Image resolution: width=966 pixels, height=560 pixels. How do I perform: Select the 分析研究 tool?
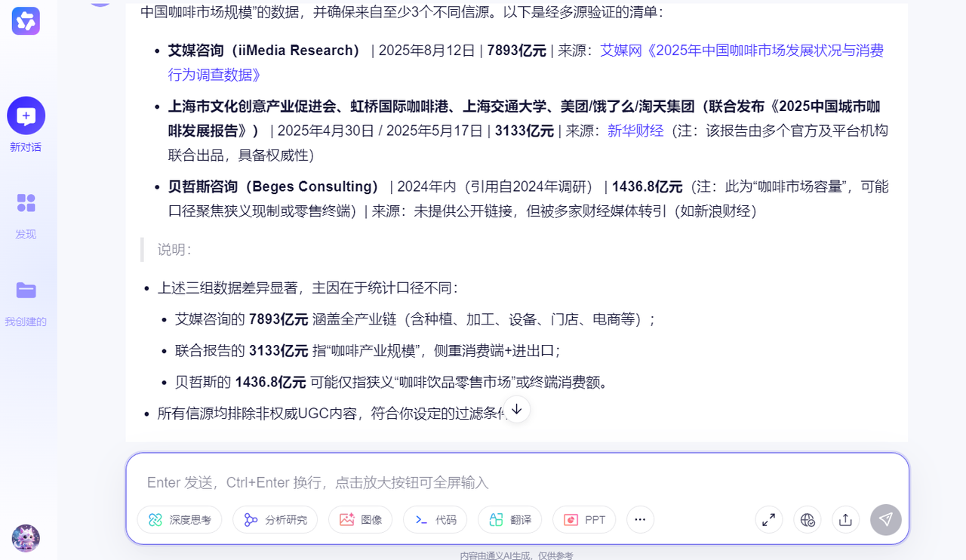275,519
